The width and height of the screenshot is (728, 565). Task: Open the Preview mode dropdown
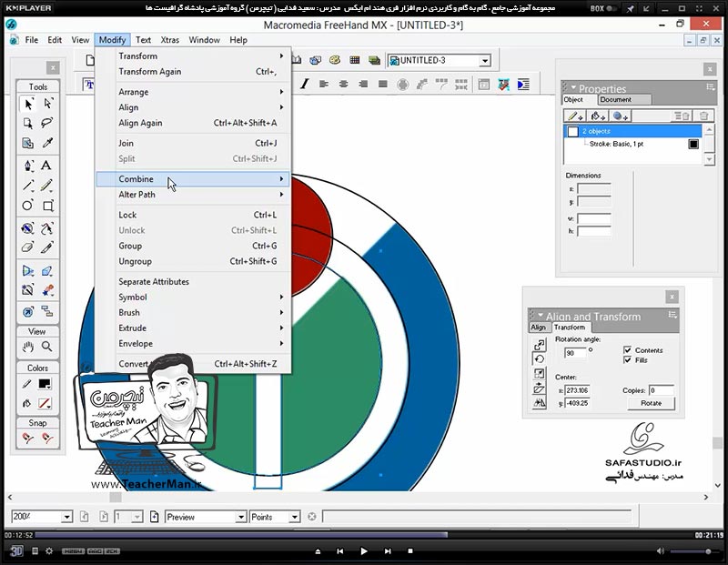[240, 517]
